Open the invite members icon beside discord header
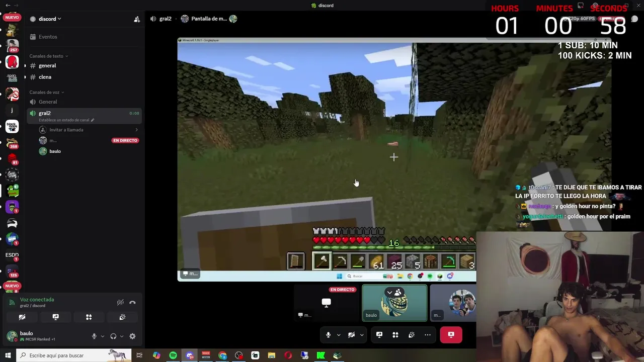The image size is (644, 362). (x=137, y=19)
